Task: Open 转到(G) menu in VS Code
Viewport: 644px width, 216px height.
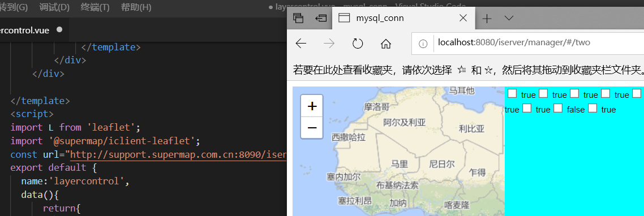Action: [x=14, y=7]
